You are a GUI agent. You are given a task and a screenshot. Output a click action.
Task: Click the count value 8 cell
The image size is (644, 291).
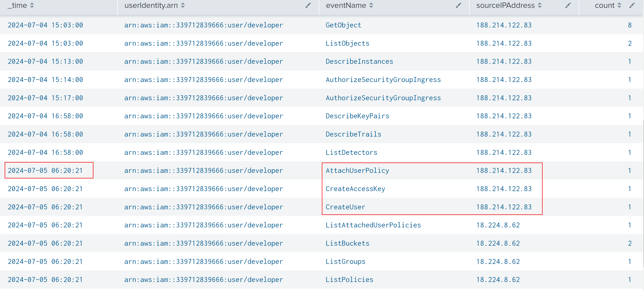tap(630, 25)
